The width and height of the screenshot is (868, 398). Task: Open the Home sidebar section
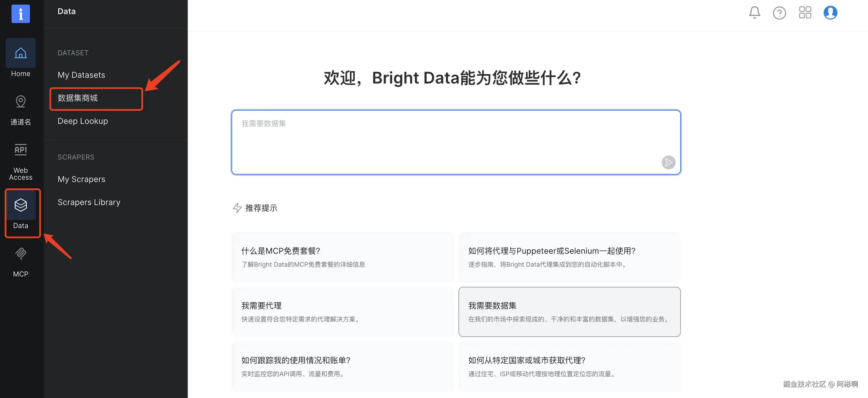tap(20, 58)
